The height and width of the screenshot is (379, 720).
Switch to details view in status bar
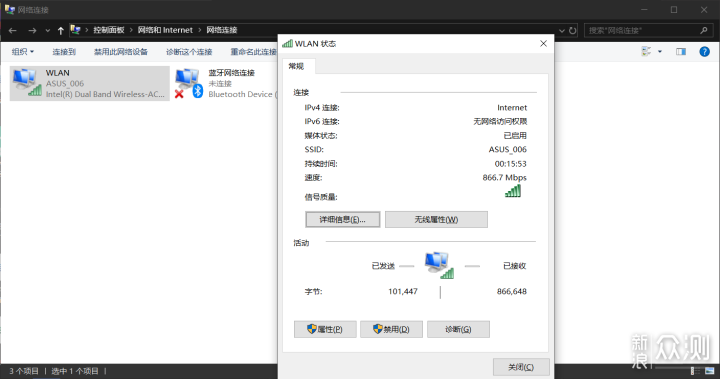696,371
